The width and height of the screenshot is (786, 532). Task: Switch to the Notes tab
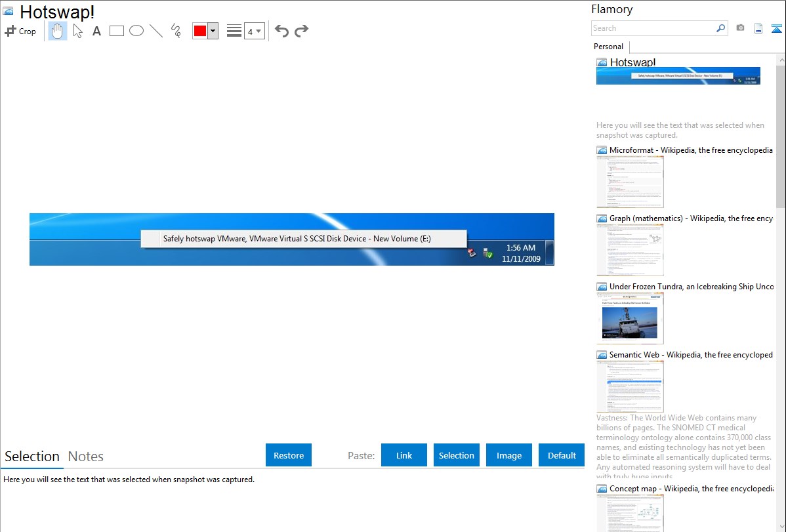tap(86, 457)
